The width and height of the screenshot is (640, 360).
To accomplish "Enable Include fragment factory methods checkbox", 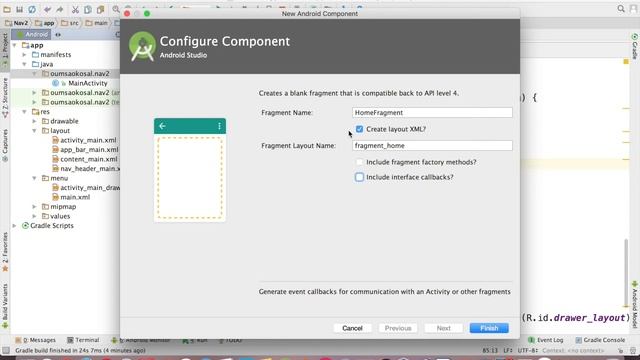I will coord(359,162).
